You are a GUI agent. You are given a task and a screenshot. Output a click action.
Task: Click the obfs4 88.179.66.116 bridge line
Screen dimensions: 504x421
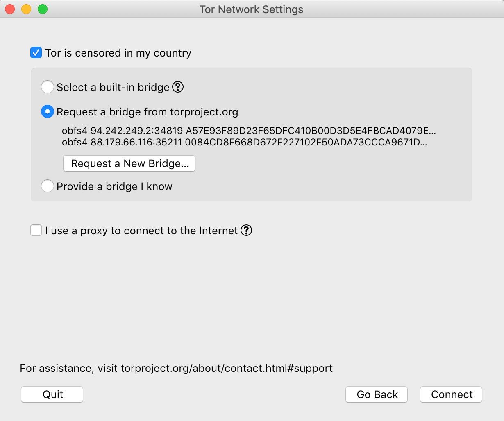point(245,143)
